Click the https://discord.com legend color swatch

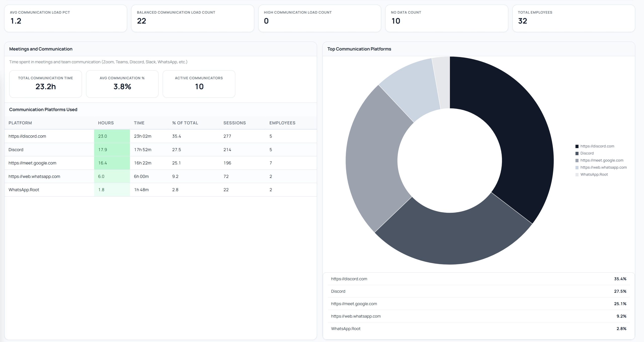pyautogui.click(x=577, y=146)
